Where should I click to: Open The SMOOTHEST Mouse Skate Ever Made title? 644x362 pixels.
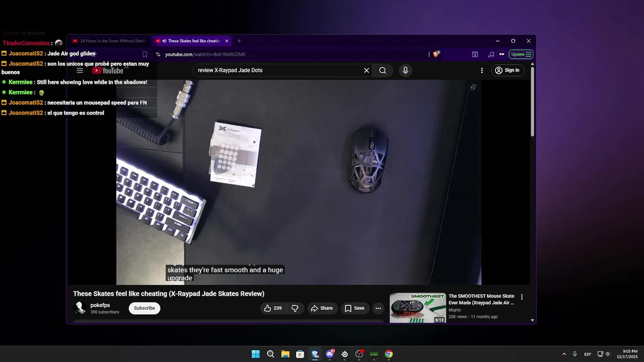pyautogui.click(x=481, y=300)
